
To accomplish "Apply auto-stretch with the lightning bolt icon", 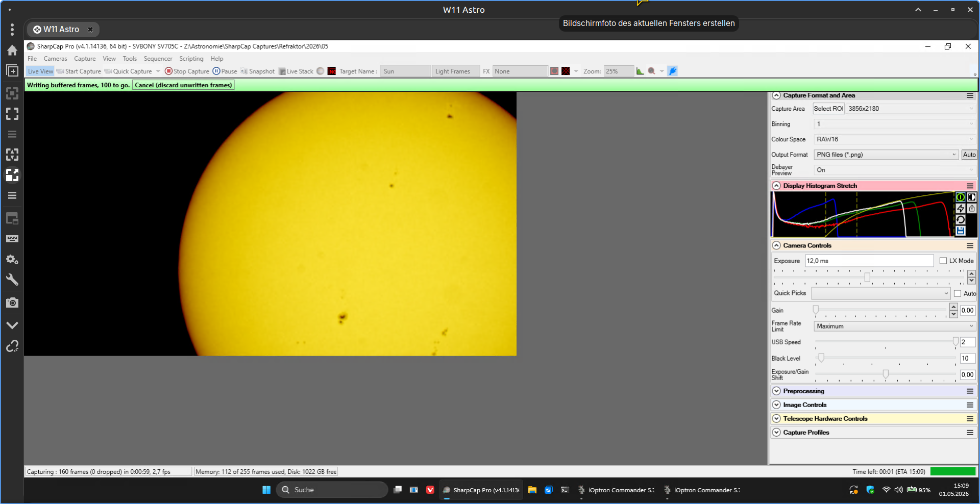I will [x=961, y=208].
